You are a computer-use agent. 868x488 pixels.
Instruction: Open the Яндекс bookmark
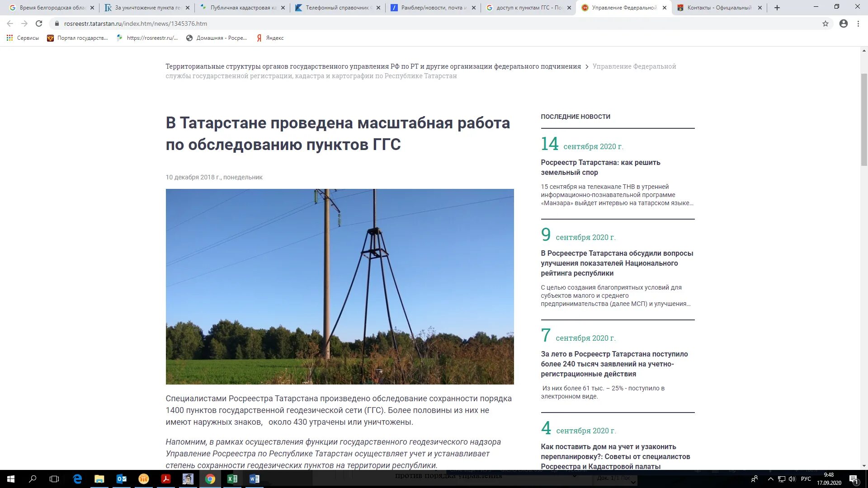[x=270, y=38]
